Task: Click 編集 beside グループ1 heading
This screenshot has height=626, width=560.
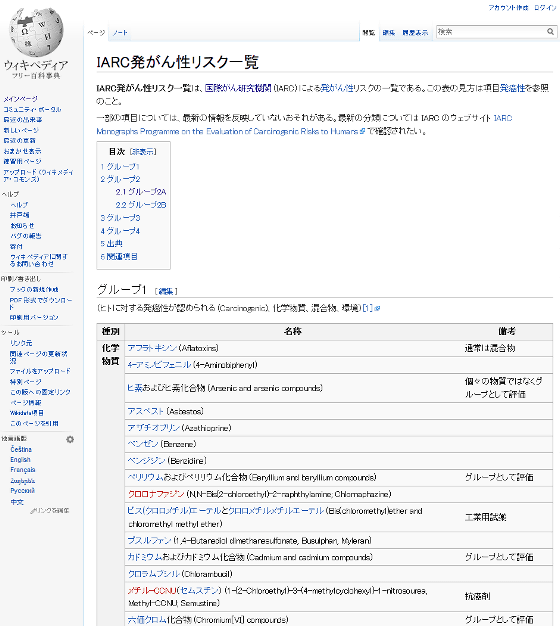Action: [x=166, y=291]
